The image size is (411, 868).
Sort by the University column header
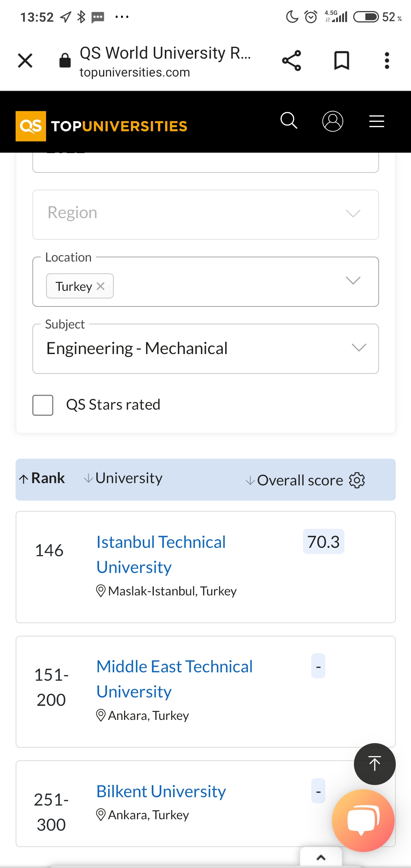coord(123,478)
